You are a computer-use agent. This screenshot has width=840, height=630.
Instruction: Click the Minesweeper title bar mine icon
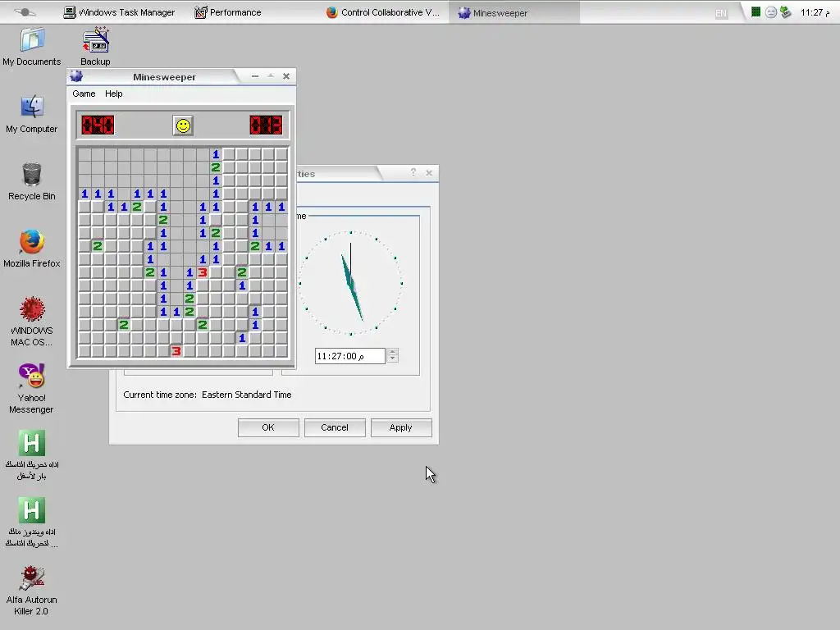click(76, 76)
